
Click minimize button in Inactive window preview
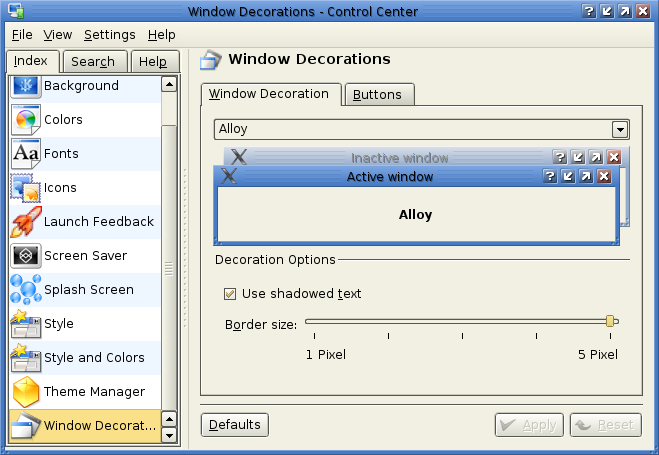pyautogui.click(x=578, y=157)
